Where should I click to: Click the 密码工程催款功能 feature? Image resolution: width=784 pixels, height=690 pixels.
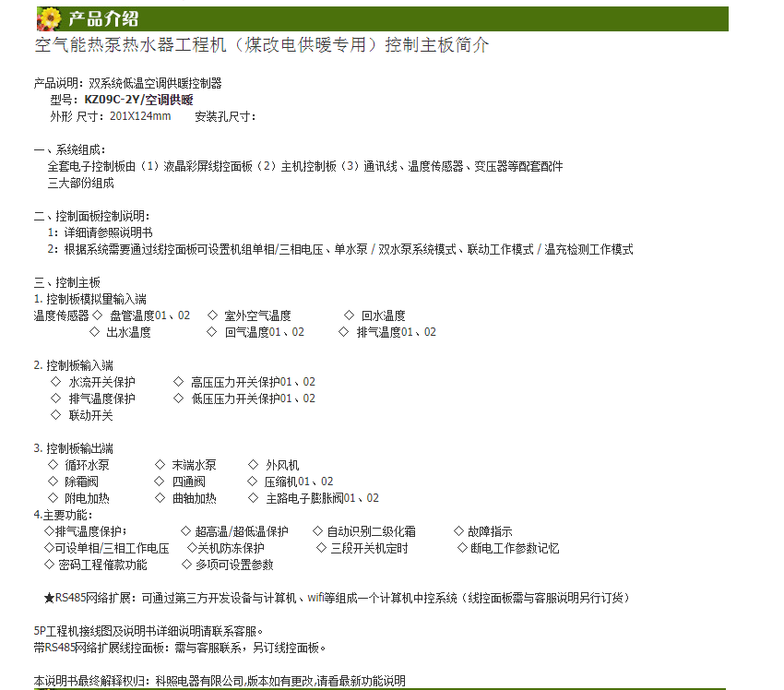pos(102,565)
